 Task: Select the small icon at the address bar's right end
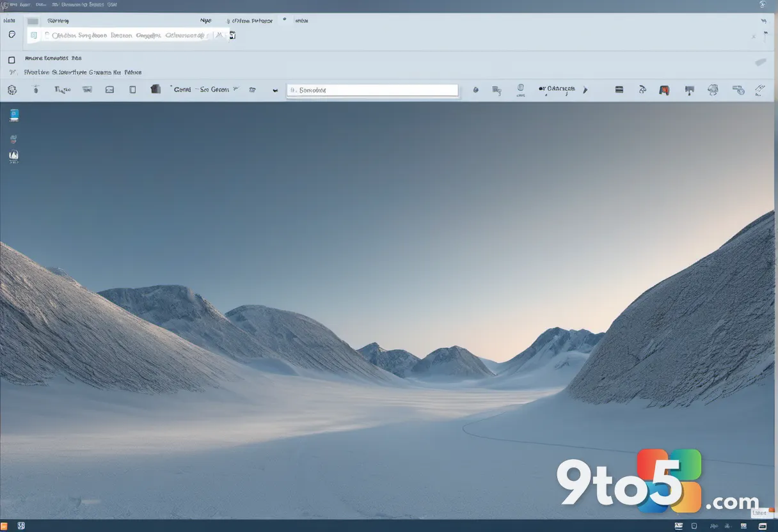tap(232, 35)
